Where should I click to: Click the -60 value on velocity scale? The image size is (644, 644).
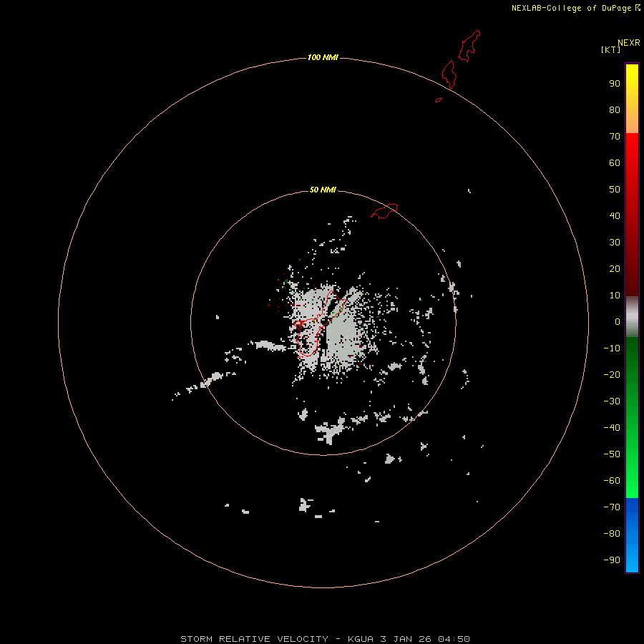[612, 481]
